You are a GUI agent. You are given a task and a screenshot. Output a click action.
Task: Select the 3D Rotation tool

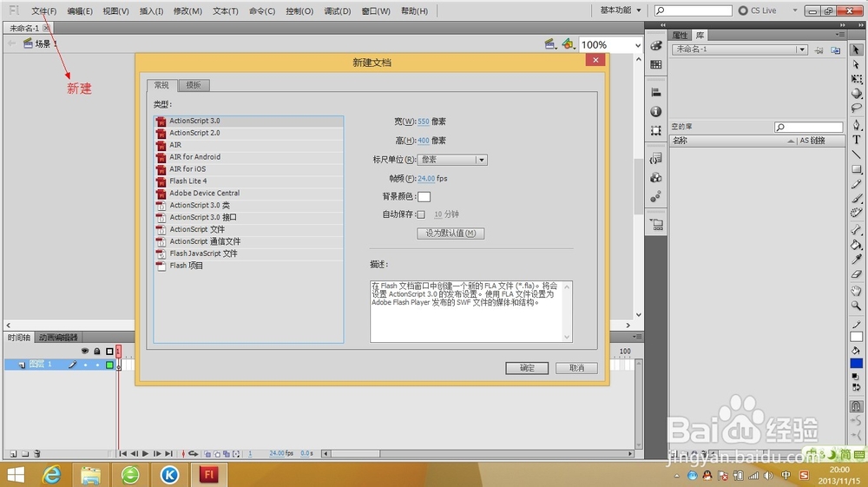[x=856, y=93]
